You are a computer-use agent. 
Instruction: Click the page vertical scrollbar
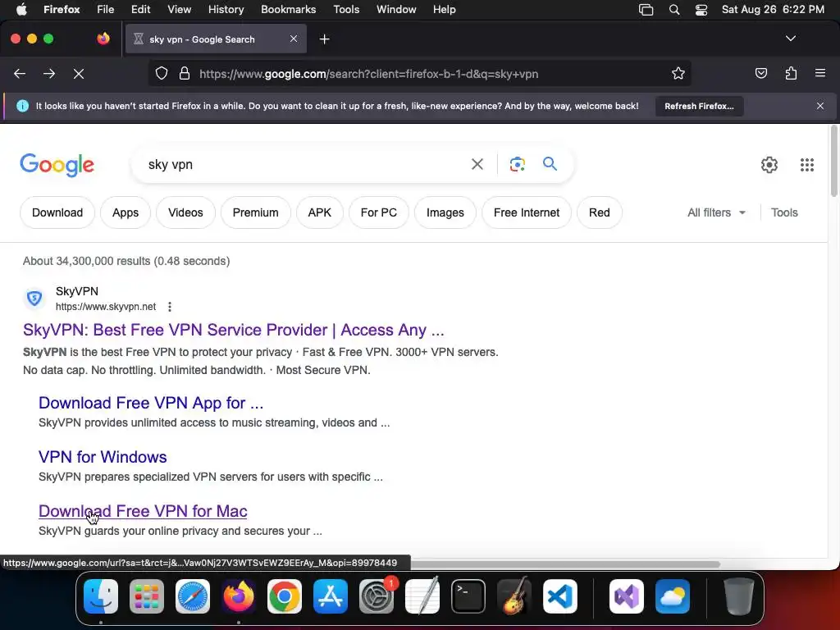833,161
